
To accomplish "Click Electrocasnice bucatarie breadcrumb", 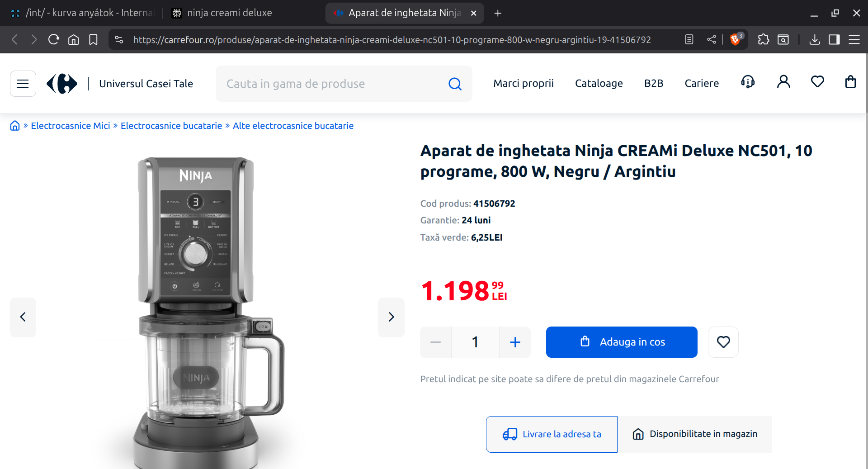I will (x=171, y=126).
